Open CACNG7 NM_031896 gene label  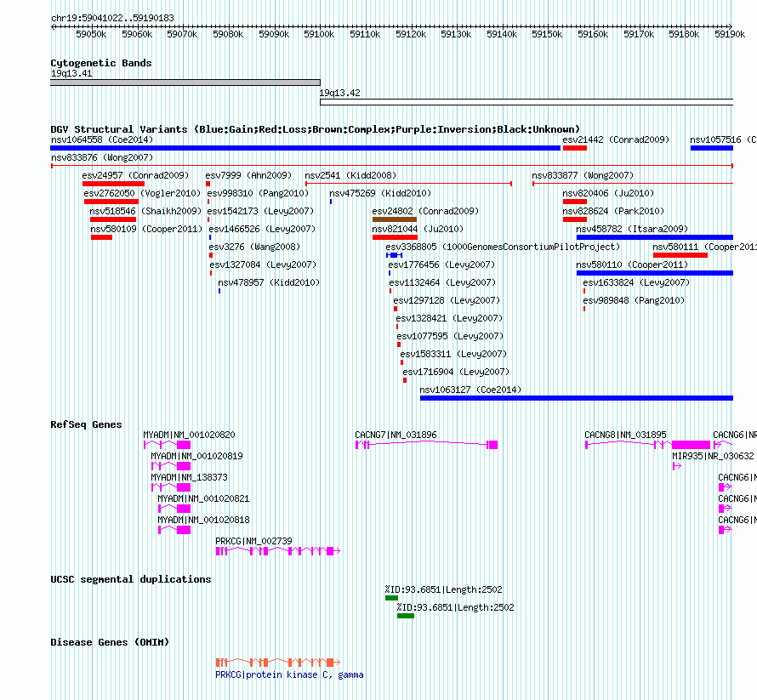396,435
